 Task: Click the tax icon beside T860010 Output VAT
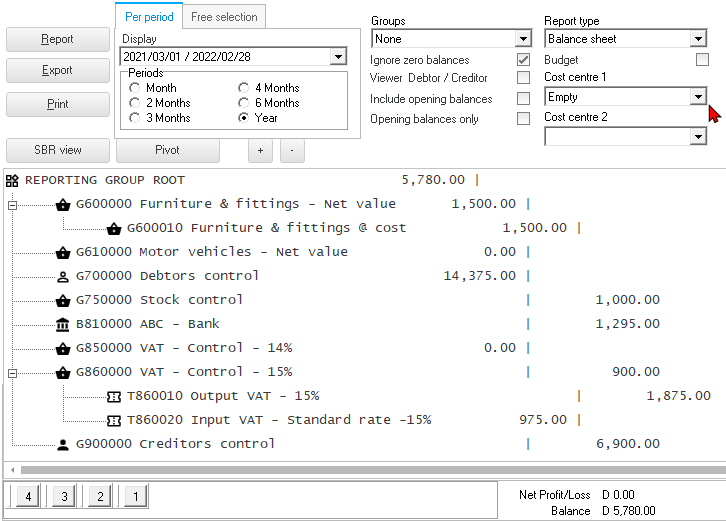tap(114, 396)
